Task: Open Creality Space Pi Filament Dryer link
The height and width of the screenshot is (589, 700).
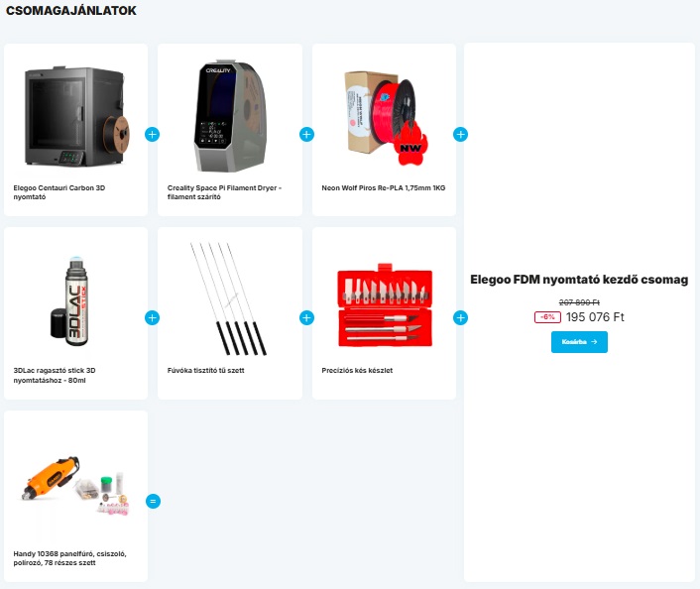Action: pyautogui.click(x=224, y=192)
